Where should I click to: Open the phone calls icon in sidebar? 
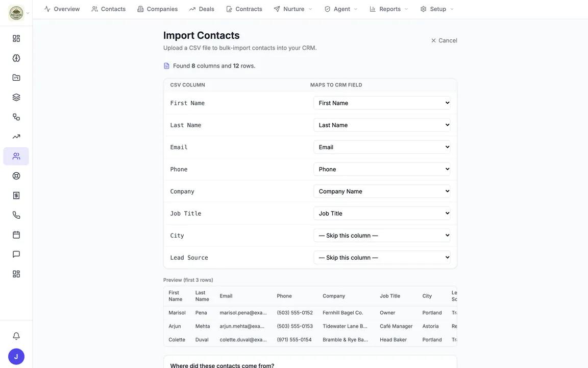16,215
